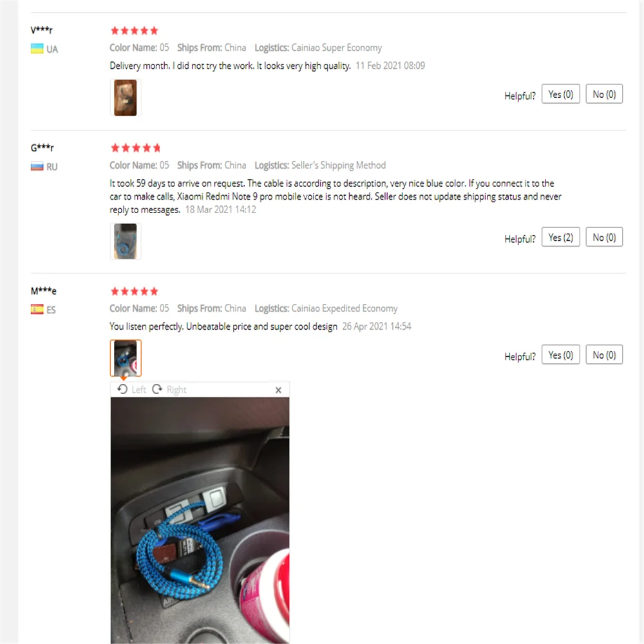
Task: Rotate the review photo right
Action: [x=169, y=390]
